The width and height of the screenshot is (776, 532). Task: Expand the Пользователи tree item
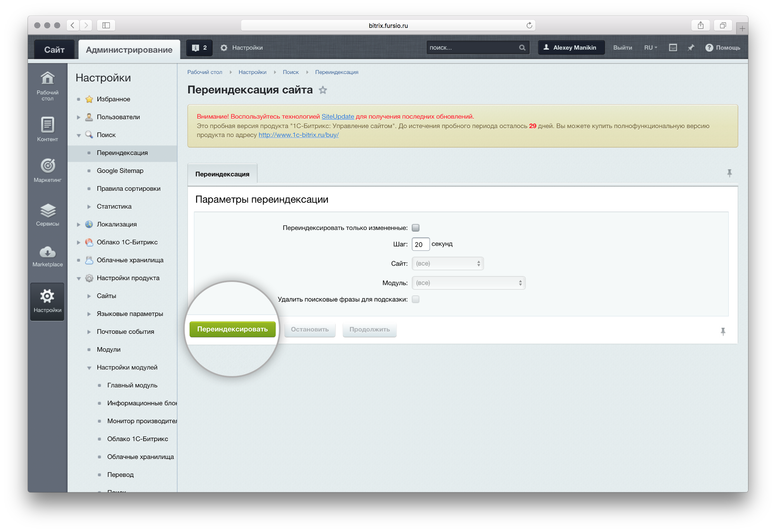(x=79, y=117)
